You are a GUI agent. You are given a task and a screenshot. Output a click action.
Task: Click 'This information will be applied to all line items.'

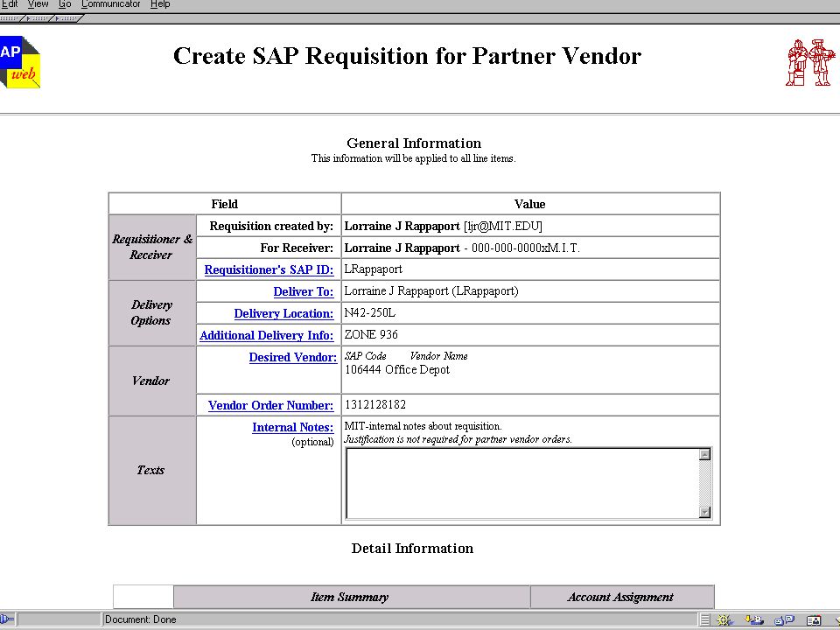coord(414,158)
